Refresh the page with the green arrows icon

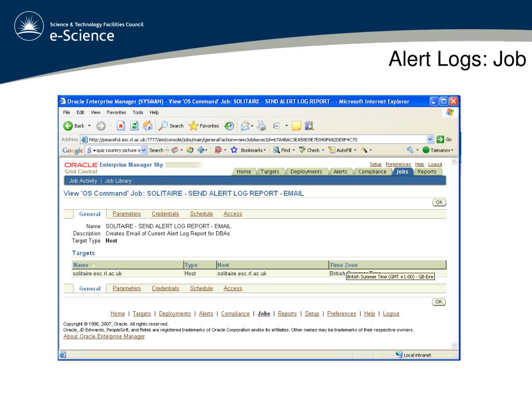pos(135,126)
